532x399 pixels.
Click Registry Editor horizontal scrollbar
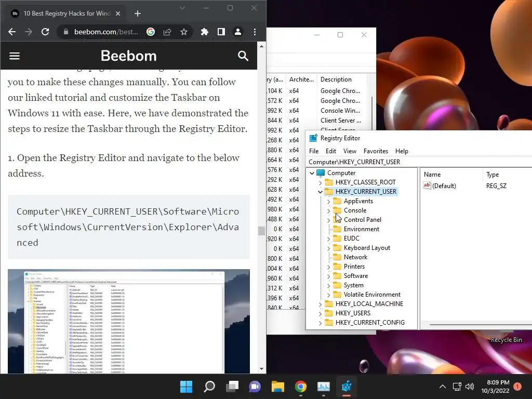pos(481,325)
